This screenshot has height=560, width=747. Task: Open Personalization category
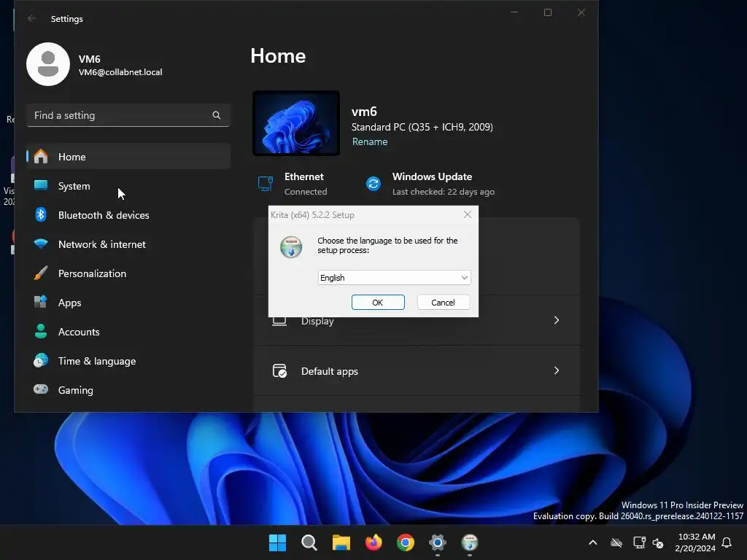(x=128, y=273)
